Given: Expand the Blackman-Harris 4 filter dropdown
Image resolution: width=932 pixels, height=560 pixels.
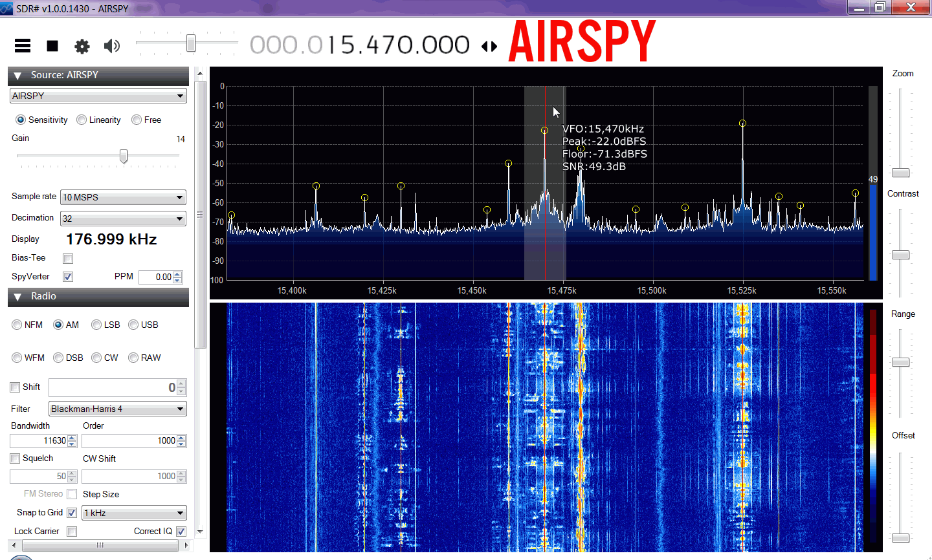Looking at the screenshot, I should 180,409.
